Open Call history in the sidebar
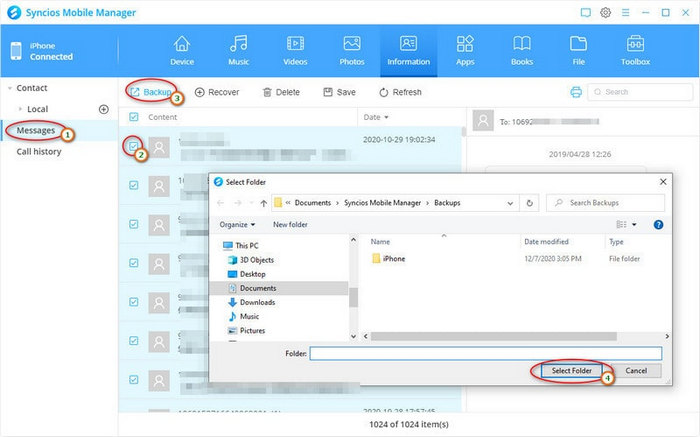Viewport: 700px width, 437px height. pyautogui.click(x=39, y=152)
